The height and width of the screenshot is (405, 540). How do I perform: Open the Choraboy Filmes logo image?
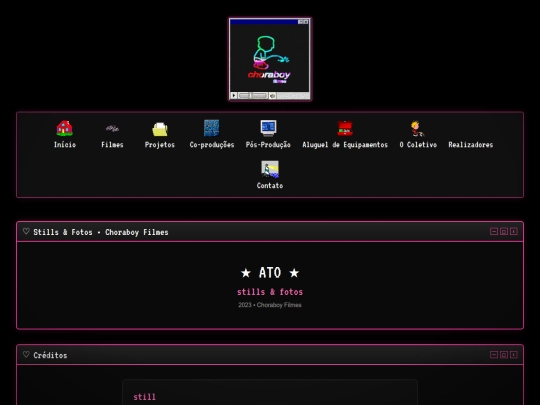click(x=270, y=59)
